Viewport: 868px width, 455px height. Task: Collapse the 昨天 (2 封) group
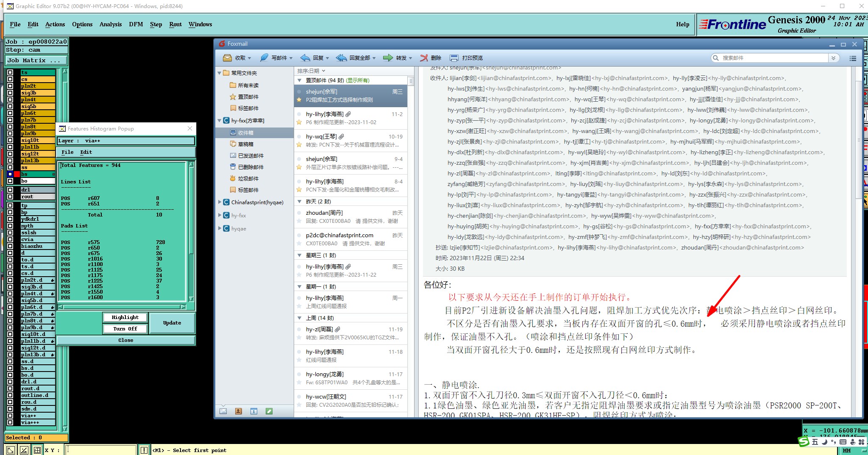[x=299, y=202]
